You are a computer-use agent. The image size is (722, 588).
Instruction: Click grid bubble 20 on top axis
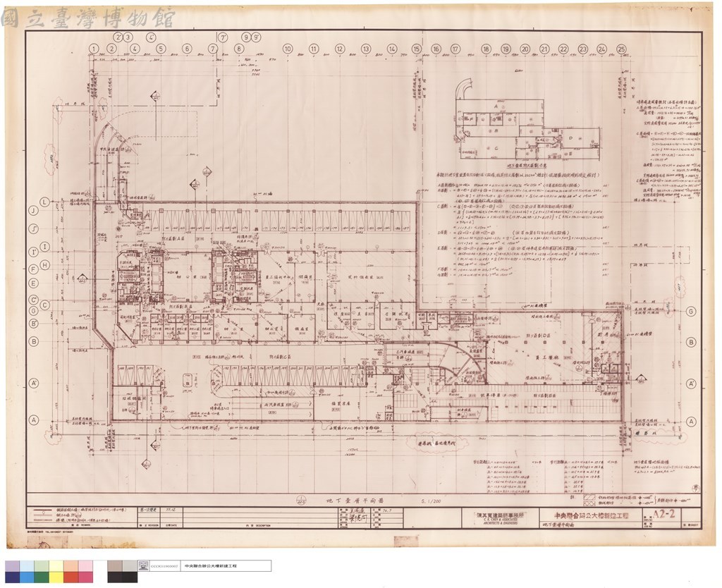click(525, 49)
